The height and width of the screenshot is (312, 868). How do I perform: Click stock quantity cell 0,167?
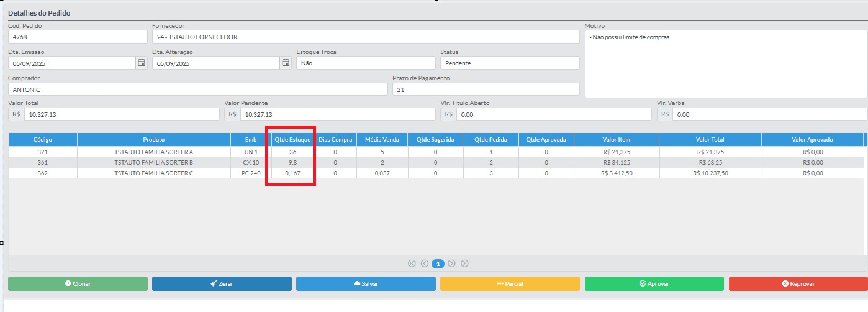tap(293, 173)
